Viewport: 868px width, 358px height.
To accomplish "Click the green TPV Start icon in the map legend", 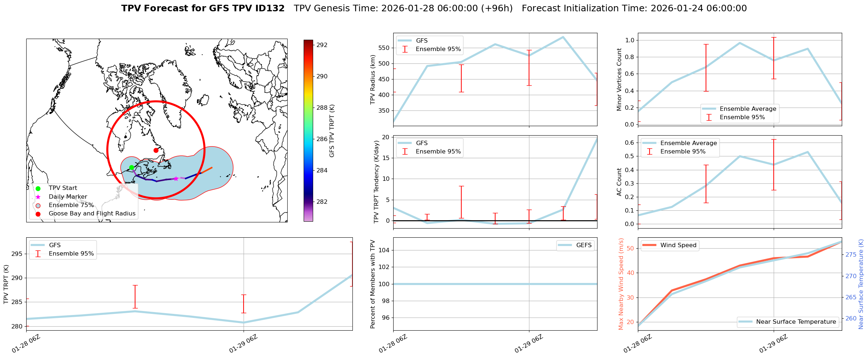I will click(38, 188).
